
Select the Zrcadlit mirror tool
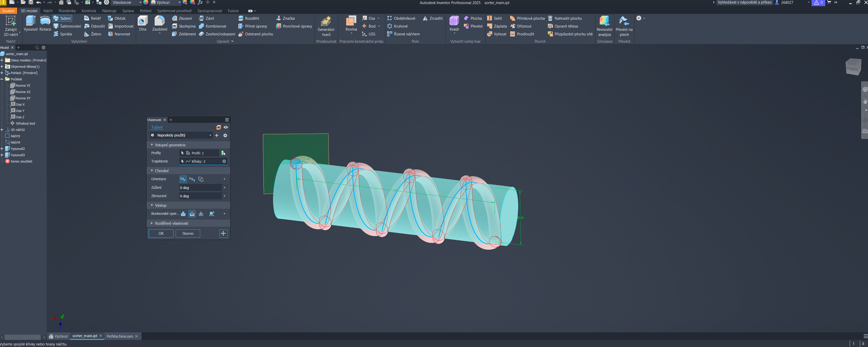433,18
